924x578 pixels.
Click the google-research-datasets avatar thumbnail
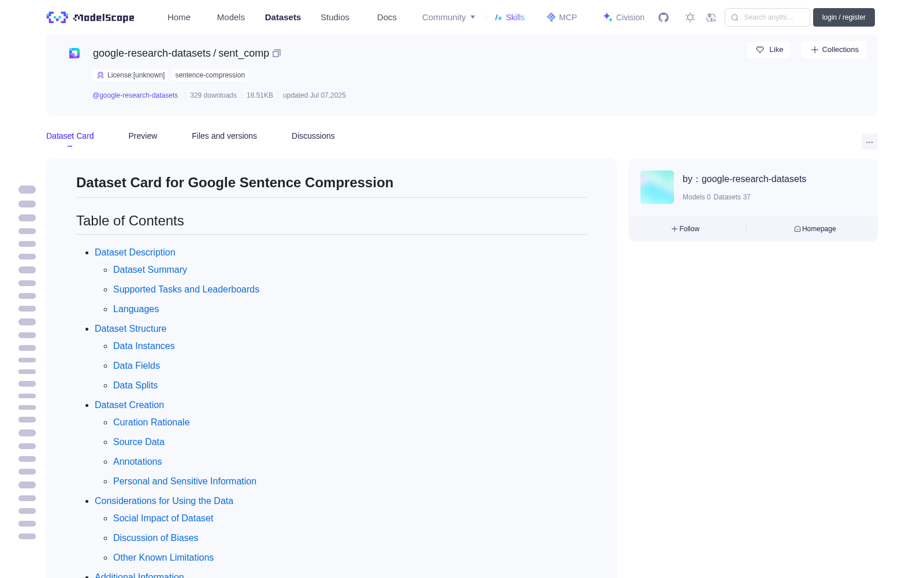tap(657, 187)
